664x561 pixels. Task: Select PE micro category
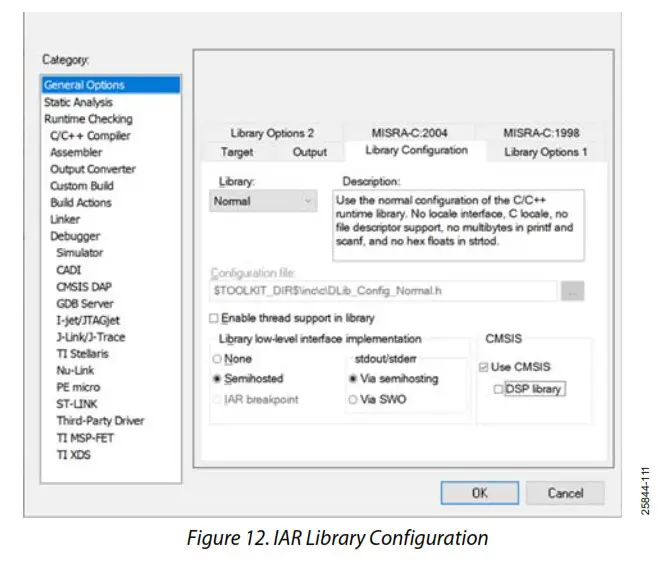78,387
